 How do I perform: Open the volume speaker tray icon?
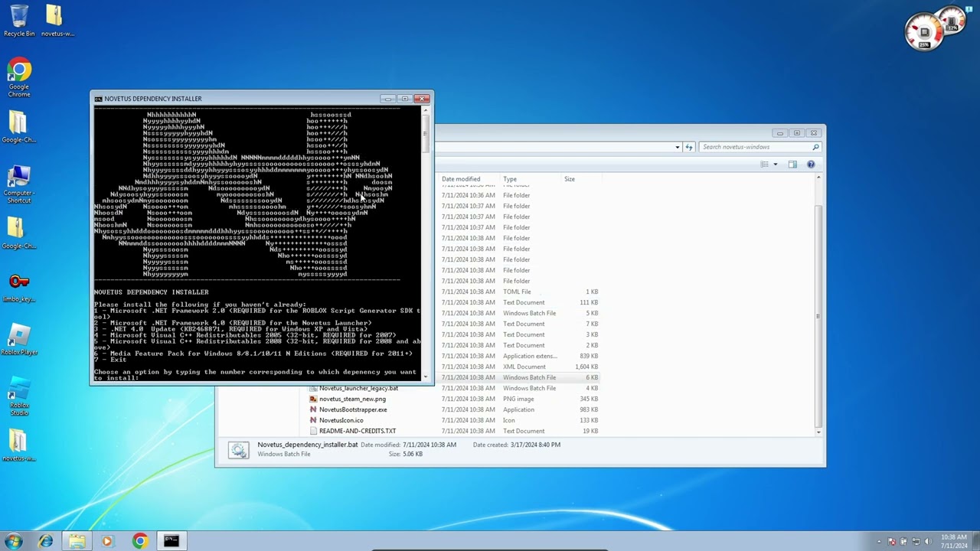pos(928,542)
